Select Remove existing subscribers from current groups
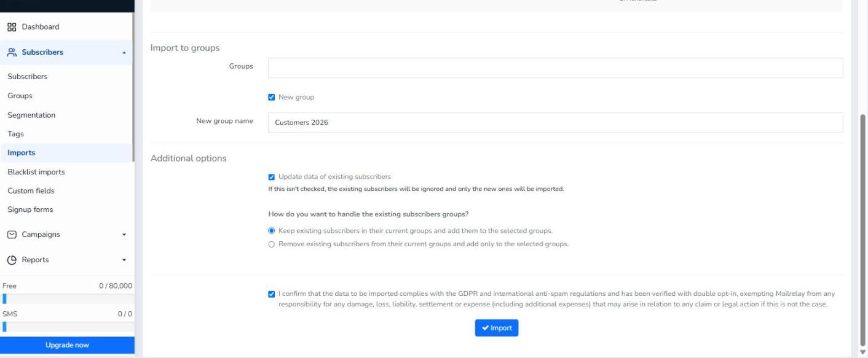This screenshot has height=358, width=868. (272, 244)
